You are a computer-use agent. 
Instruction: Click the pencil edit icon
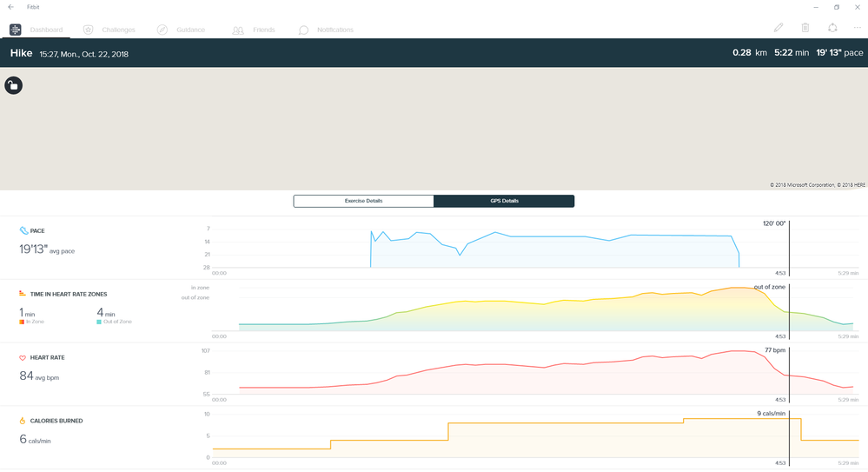779,29
